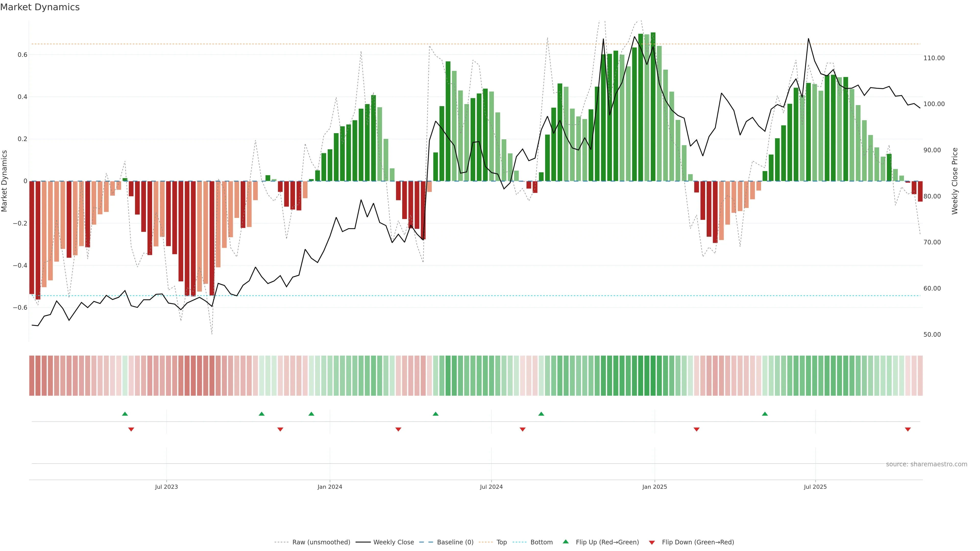Screen dimensions: 980x551
Task: Click the darkest green heat strip segment
Action: (x=653, y=376)
